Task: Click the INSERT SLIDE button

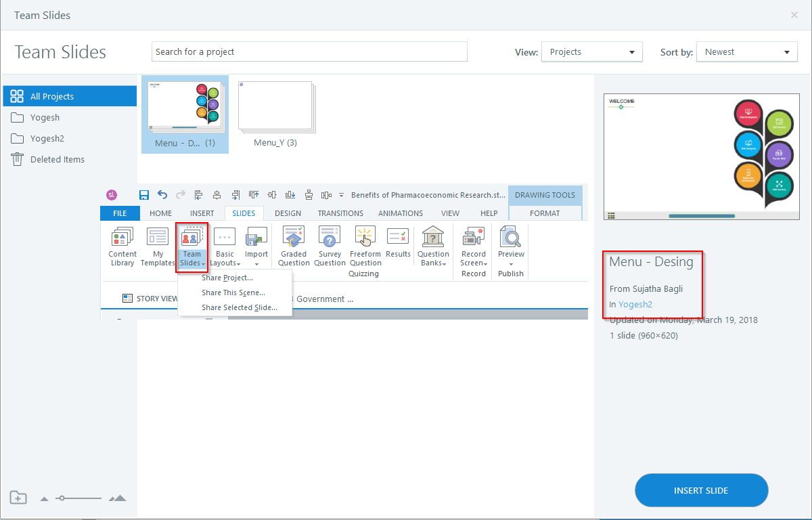Action: tap(701, 490)
